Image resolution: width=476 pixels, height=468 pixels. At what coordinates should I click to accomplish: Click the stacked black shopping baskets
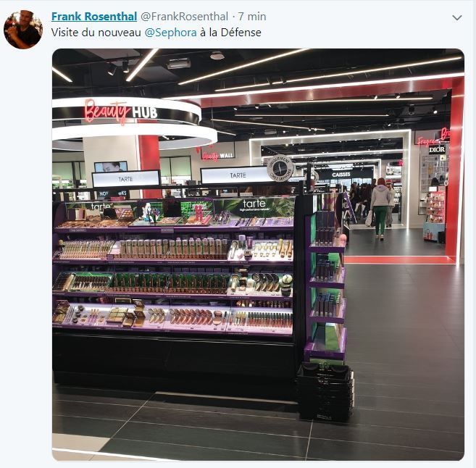click(325, 391)
